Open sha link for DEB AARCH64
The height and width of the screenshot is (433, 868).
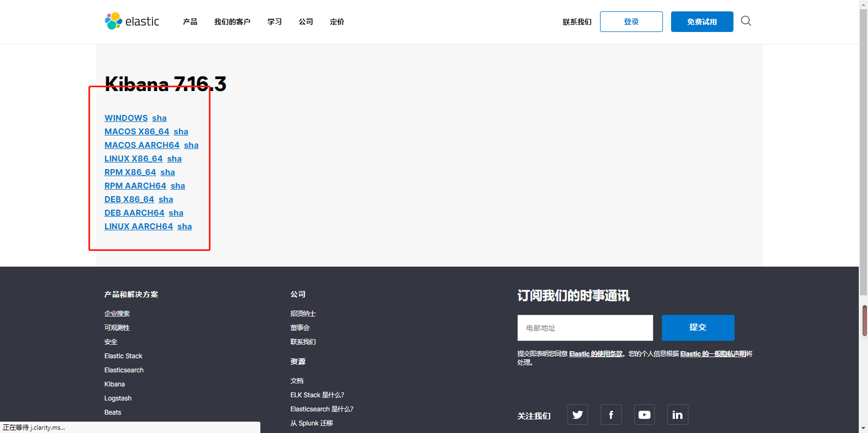(x=176, y=213)
